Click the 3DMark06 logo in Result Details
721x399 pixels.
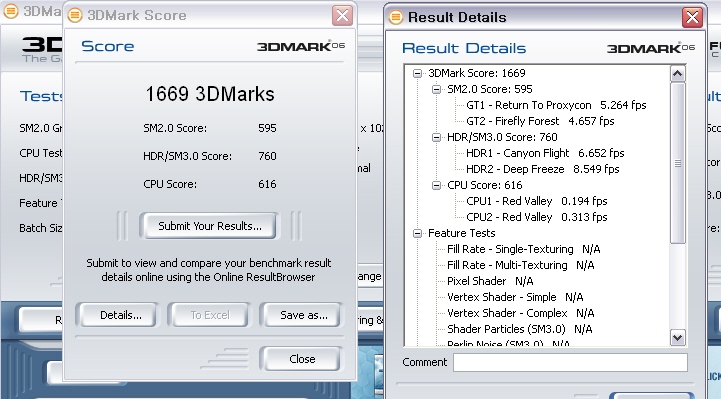click(651, 48)
